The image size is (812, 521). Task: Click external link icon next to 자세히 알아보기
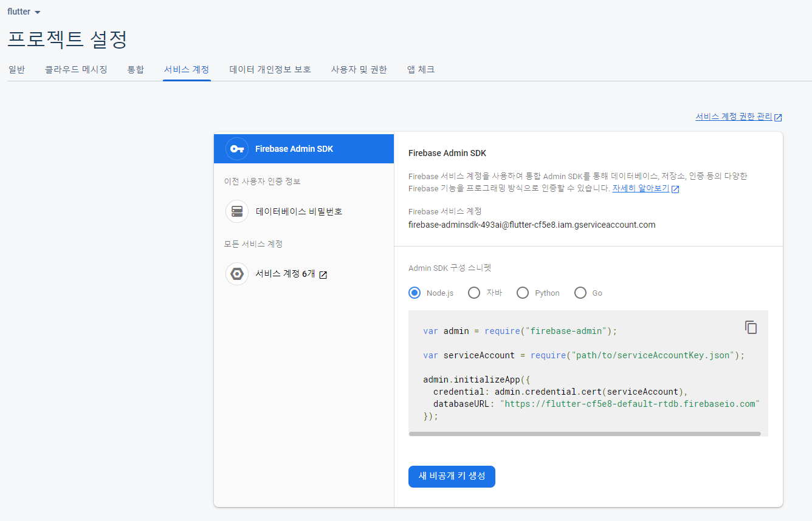(x=675, y=189)
